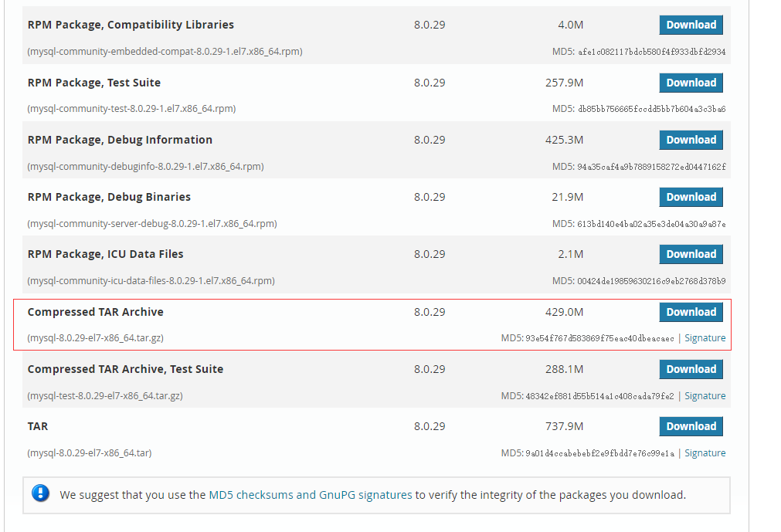Download RPM Package, Test Suite

click(691, 83)
